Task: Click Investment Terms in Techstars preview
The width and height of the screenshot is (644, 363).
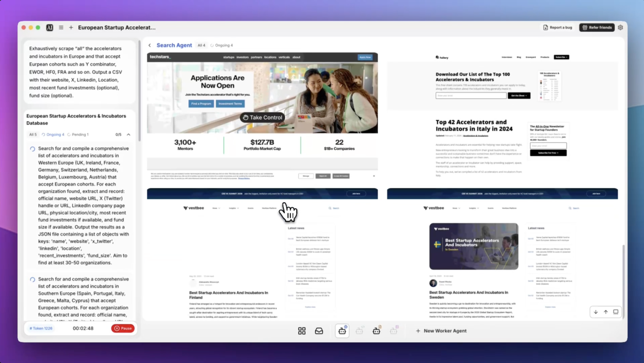Action: (x=230, y=104)
